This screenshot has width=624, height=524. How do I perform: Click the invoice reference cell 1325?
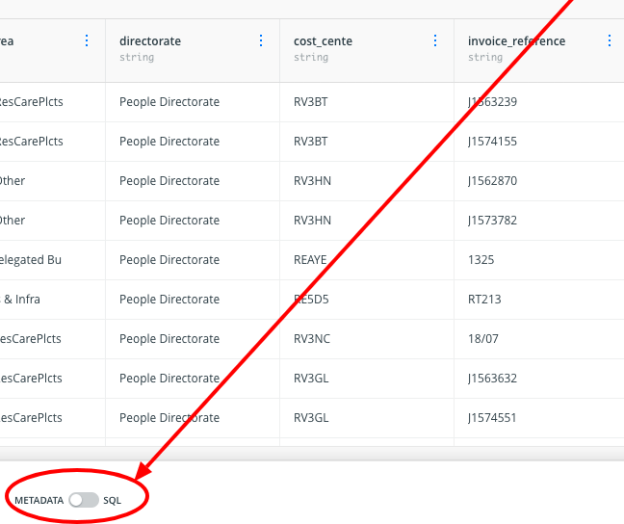481,260
